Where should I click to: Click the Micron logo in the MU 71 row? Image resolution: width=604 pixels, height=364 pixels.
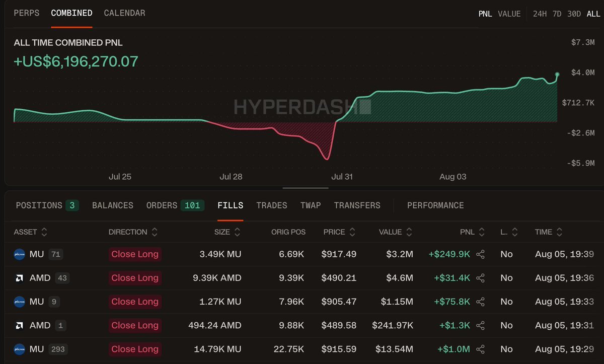point(19,254)
